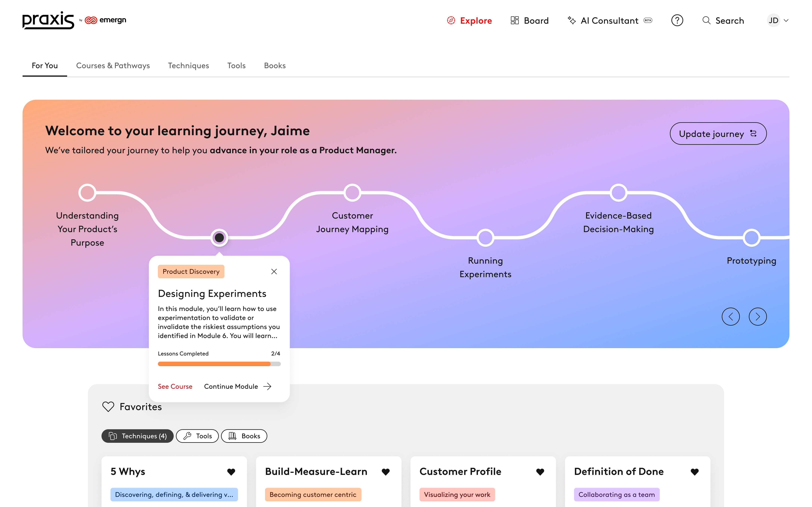Click the Search magnifier icon
The image size is (812, 507).
(x=706, y=20)
